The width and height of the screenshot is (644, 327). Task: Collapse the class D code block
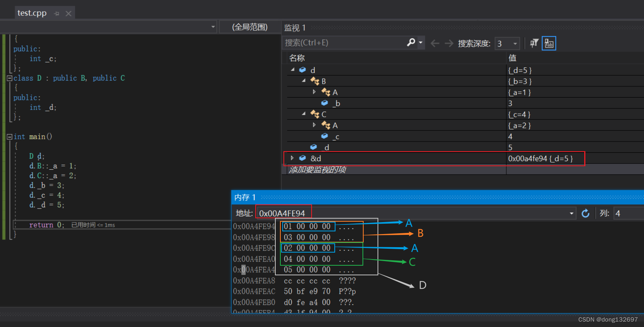click(10, 78)
